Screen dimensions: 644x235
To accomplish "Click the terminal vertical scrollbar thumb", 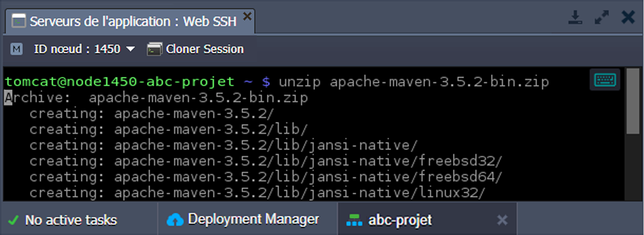I will (633, 102).
